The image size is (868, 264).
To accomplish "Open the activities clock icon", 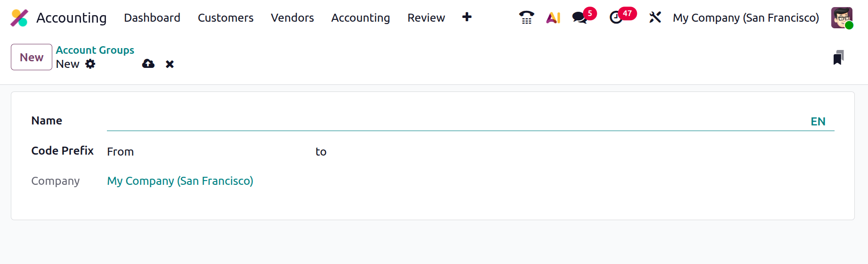I will [616, 18].
